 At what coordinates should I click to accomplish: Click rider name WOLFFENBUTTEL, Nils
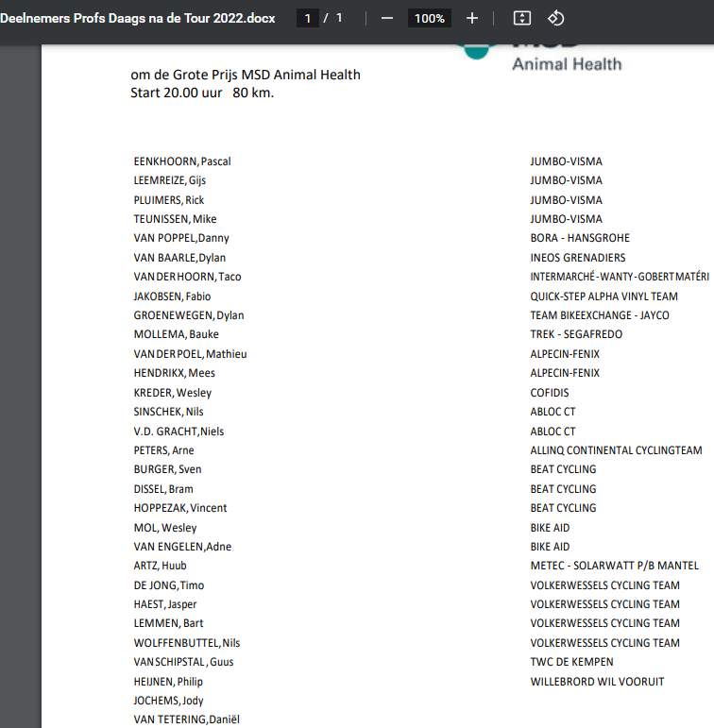[x=187, y=643]
